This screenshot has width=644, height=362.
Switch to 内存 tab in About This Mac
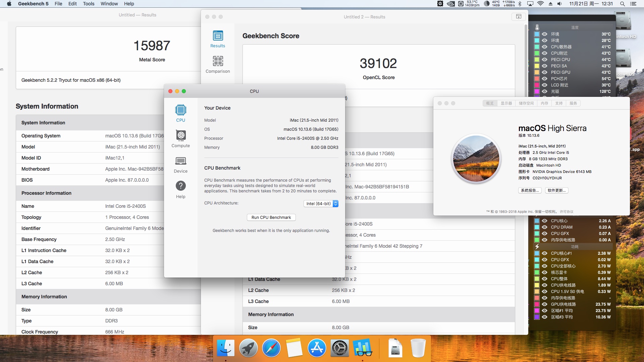pyautogui.click(x=544, y=103)
